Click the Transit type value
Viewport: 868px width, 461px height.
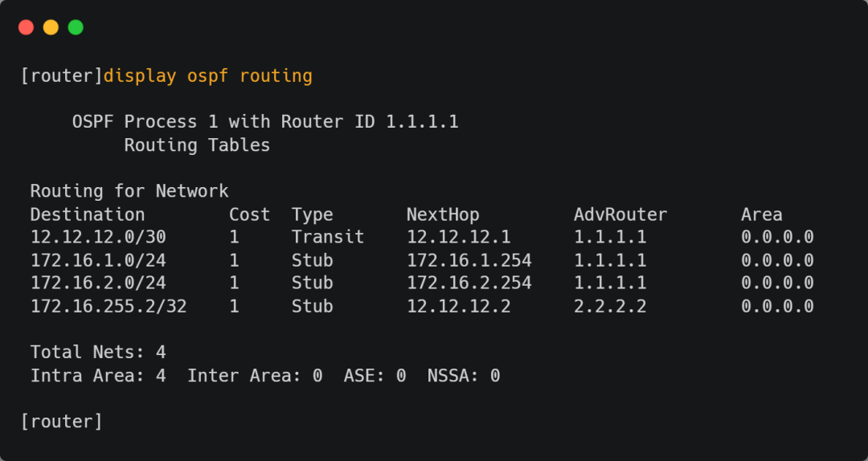pos(328,237)
